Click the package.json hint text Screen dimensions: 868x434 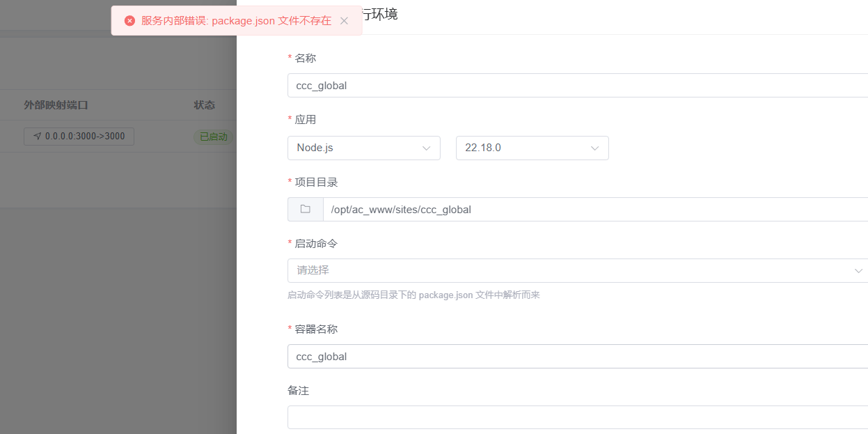click(x=413, y=295)
